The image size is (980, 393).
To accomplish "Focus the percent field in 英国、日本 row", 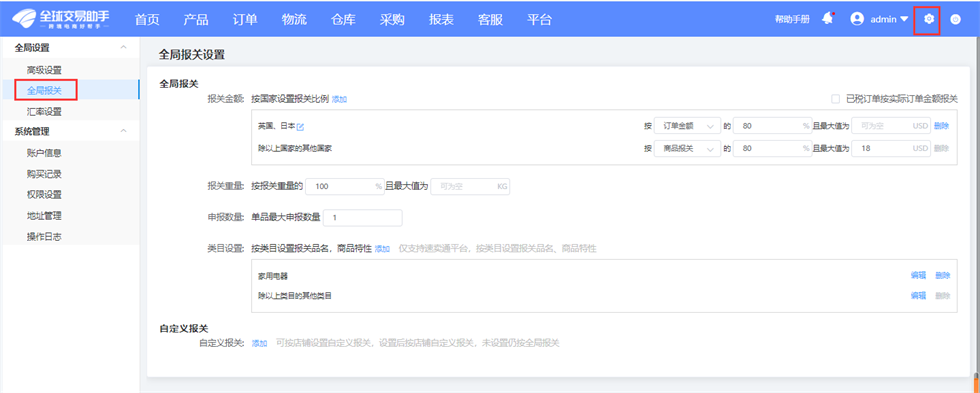I will tap(772, 126).
